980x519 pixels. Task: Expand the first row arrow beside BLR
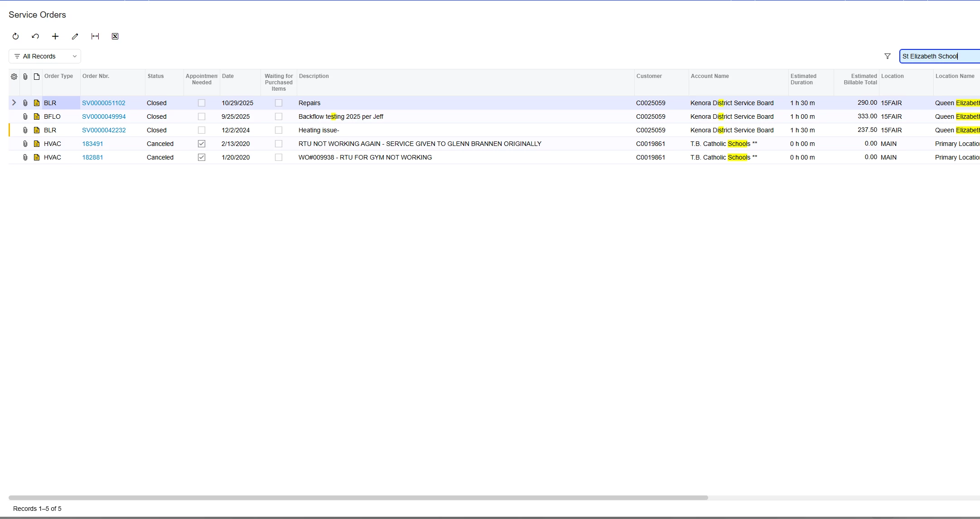click(14, 103)
